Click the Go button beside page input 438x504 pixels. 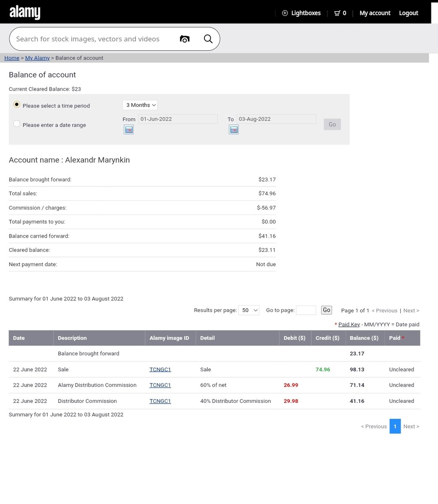click(x=326, y=310)
